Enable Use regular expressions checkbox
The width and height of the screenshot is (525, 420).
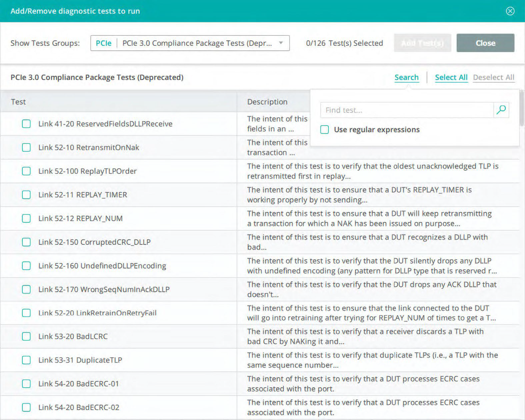pos(324,130)
